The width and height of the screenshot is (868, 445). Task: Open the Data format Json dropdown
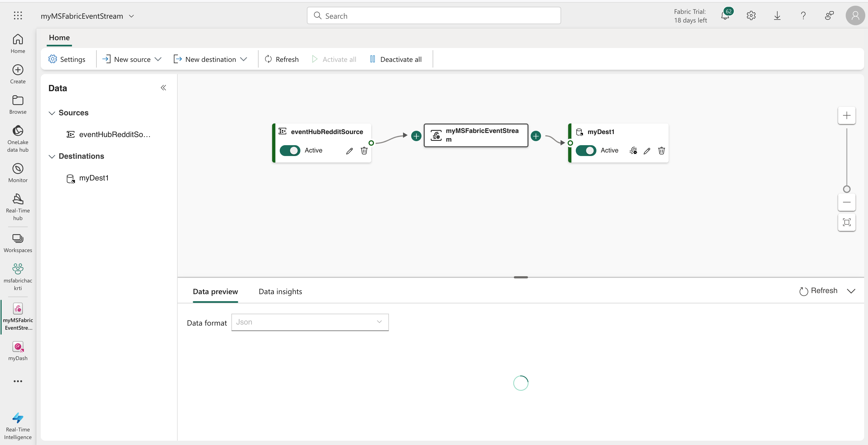[310, 322]
